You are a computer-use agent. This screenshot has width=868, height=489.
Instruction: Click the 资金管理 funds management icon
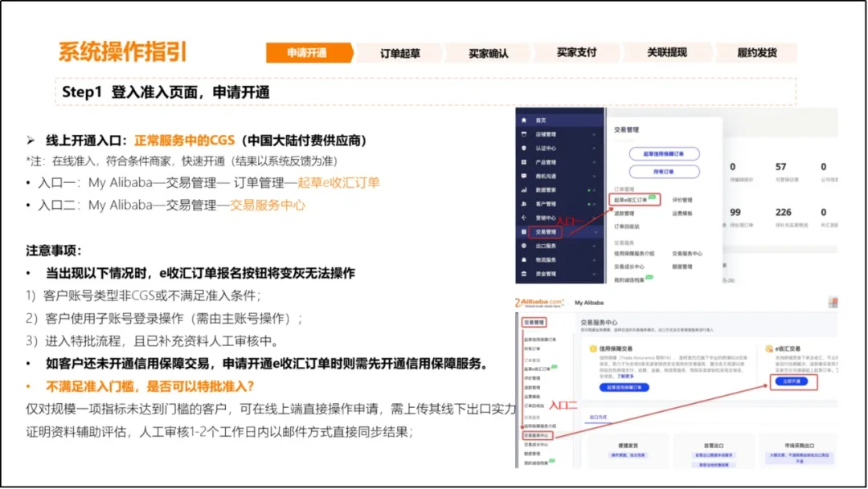[524, 271]
